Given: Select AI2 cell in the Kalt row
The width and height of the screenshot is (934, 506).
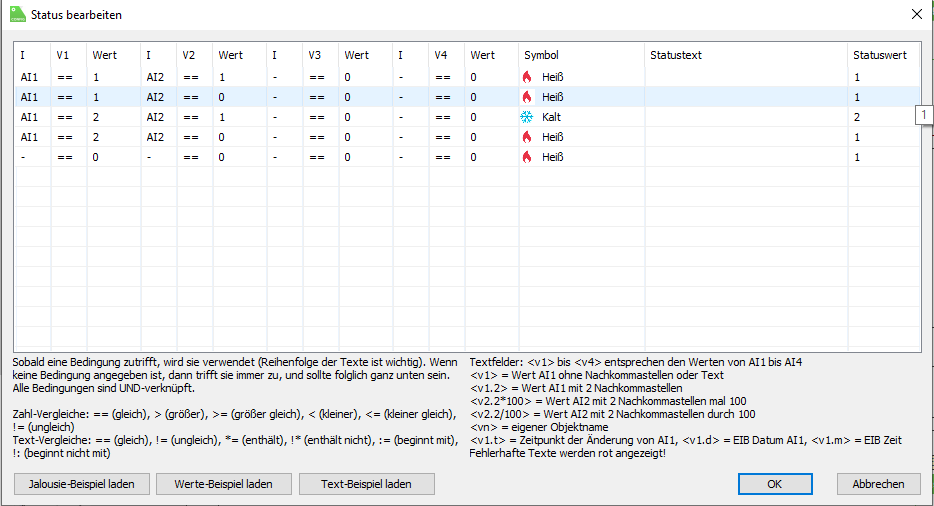Looking at the screenshot, I should click(155, 117).
